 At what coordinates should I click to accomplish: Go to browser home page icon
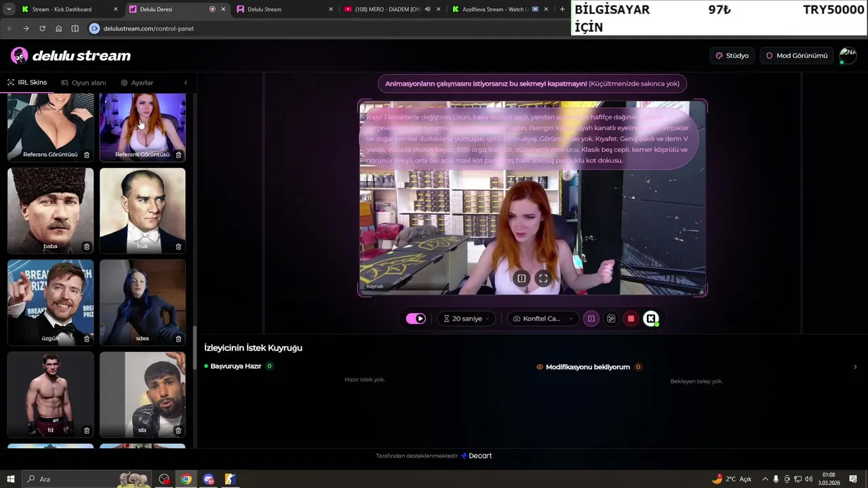(x=58, y=28)
